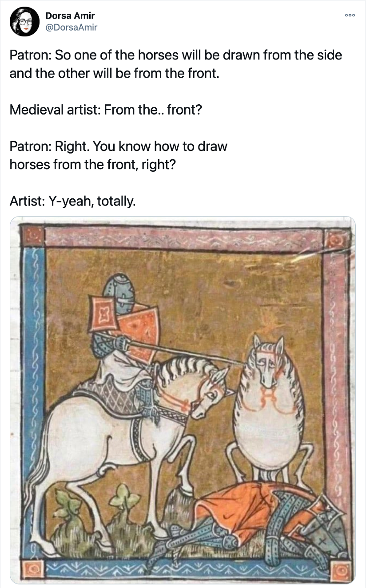Visit the @DorsaAmir handle link

coord(72,28)
